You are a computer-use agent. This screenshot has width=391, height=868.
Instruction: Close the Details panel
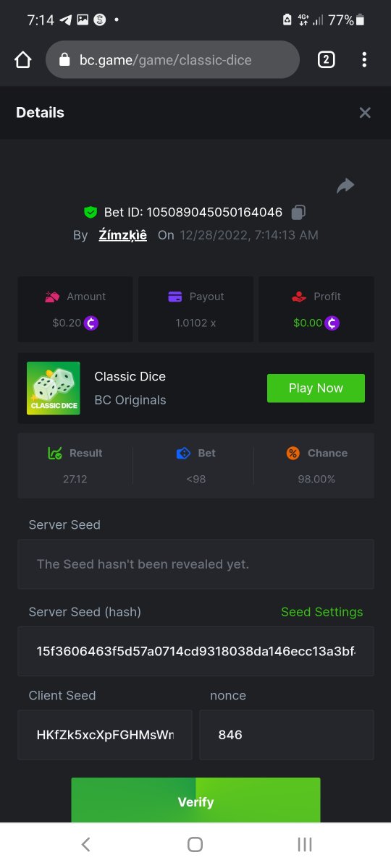[365, 113]
